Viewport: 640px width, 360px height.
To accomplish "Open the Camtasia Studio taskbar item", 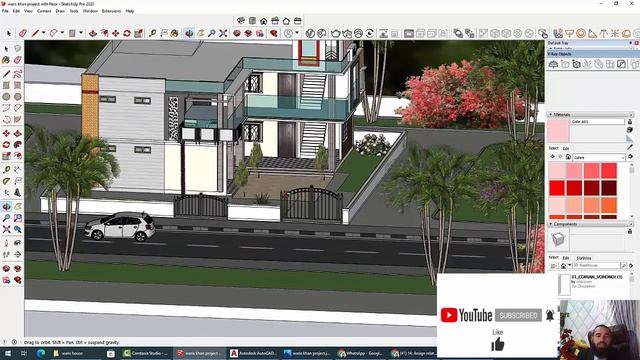I will pos(146,353).
